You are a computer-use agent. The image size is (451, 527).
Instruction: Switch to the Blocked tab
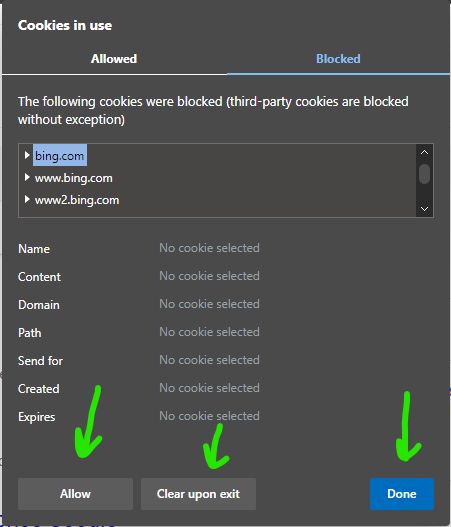click(x=338, y=59)
